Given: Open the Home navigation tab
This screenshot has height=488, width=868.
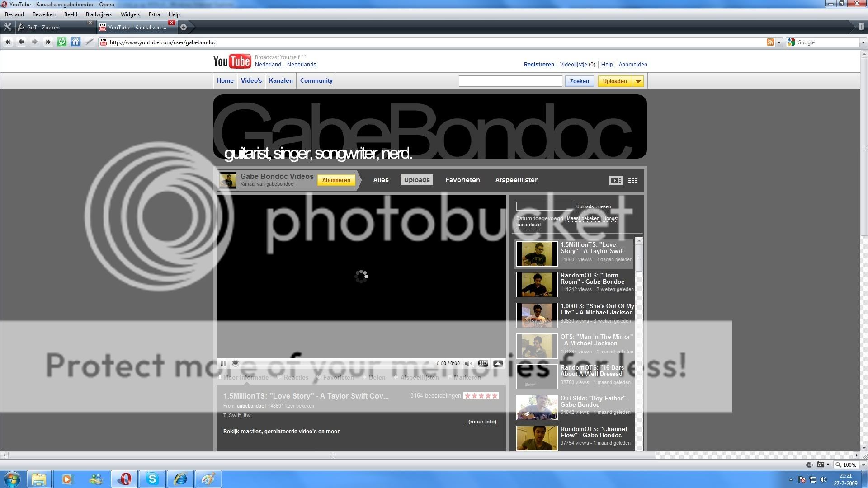Looking at the screenshot, I should tap(225, 81).
